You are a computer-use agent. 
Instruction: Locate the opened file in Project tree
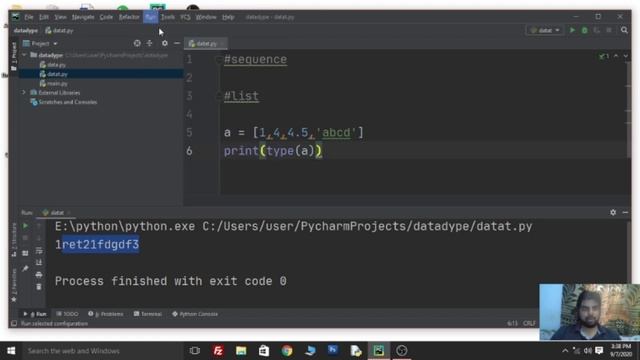pyautogui.click(x=137, y=43)
